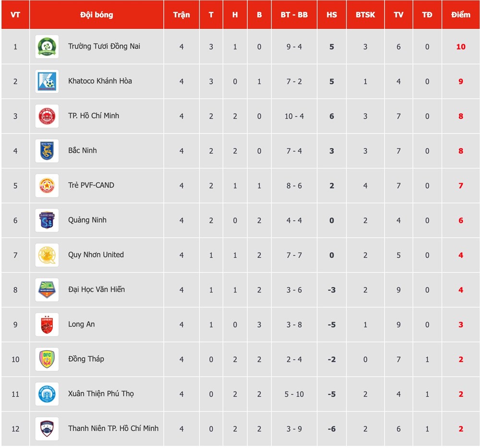This screenshot has height=448, width=480.
Task: Open the Đồng Tháp DFC badge
Action: pos(47,359)
